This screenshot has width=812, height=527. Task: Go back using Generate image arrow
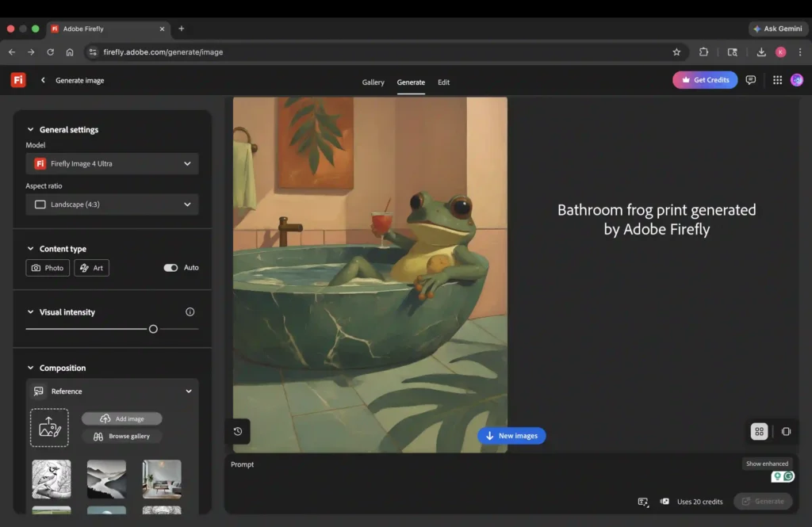[x=43, y=80]
